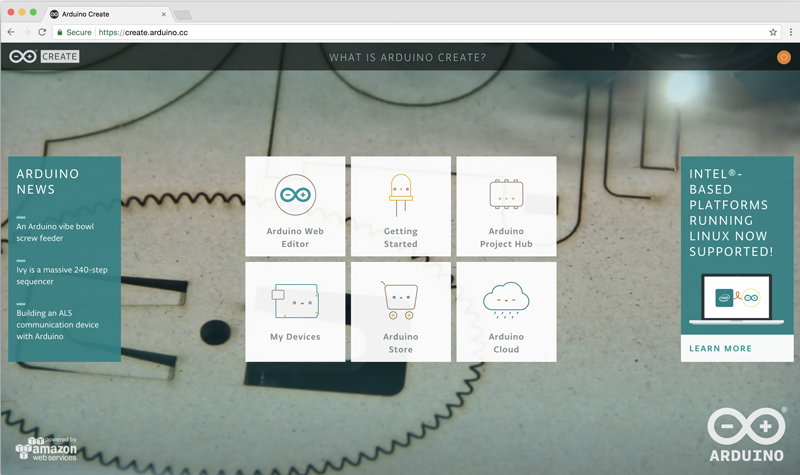The height and width of the screenshot is (475, 800).
Task: Expand What Is Arduino Create header
Action: [407, 57]
